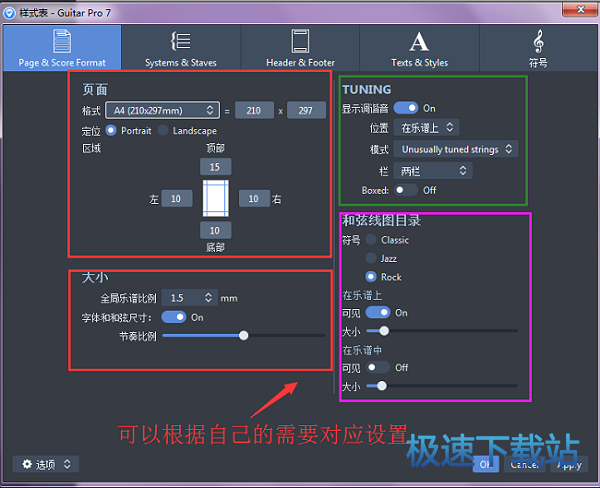Image resolution: width=600 pixels, height=488 pixels.
Task: Click the 节奏比例 slider handle
Action: point(243,336)
